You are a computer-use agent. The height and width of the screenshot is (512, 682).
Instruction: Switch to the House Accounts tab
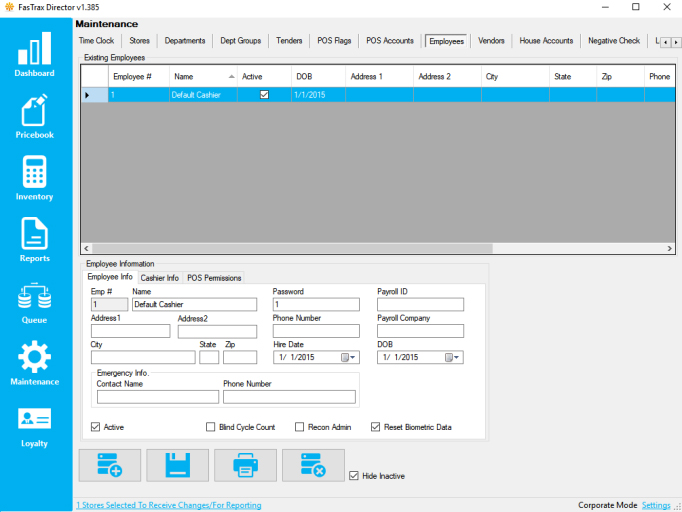pyautogui.click(x=546, y=41)
